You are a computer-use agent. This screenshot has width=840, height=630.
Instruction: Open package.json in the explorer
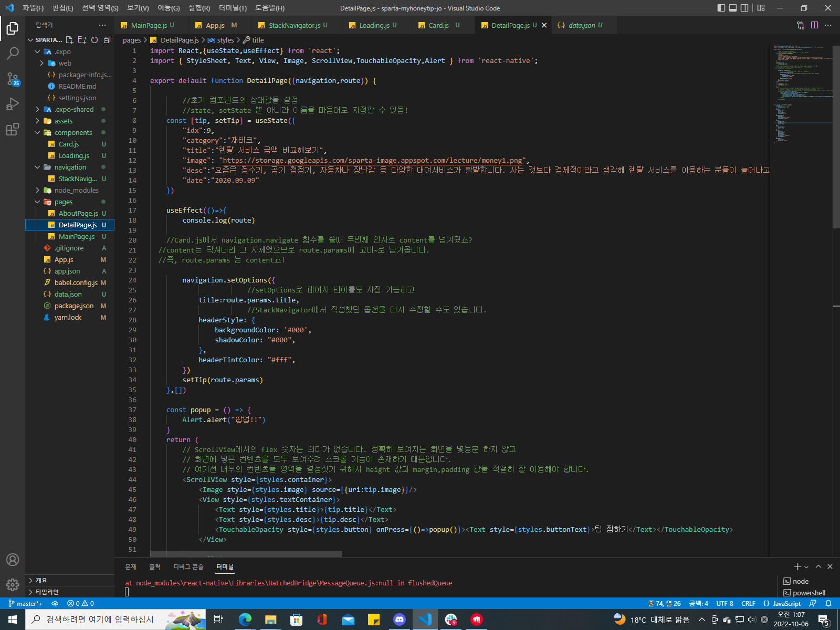(74, 306)
